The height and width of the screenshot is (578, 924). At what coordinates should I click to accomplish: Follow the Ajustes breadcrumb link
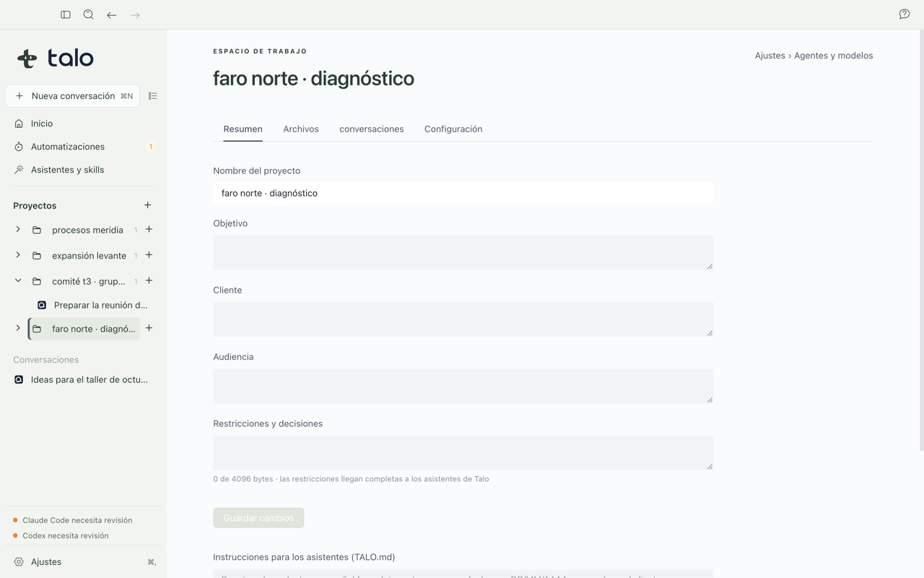click(x=770, y=56)
